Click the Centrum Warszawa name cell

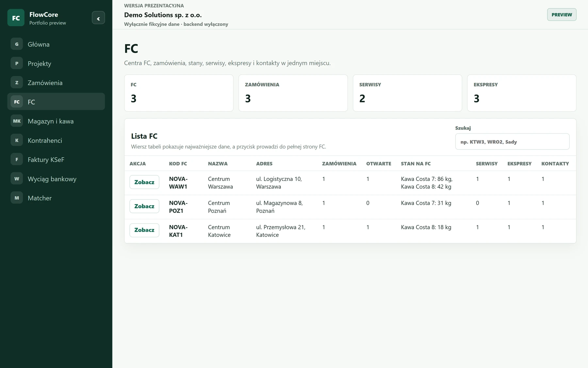pyautogui.click(x=220, y=183)
